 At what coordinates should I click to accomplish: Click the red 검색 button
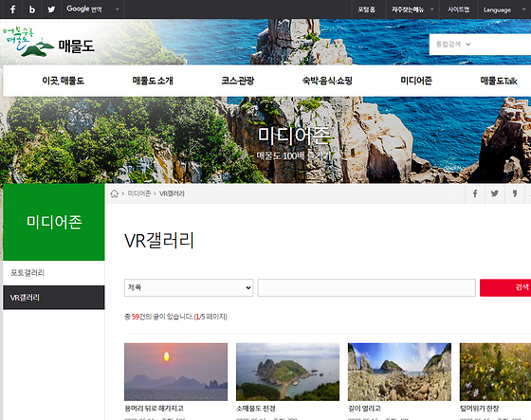[505, 287]
